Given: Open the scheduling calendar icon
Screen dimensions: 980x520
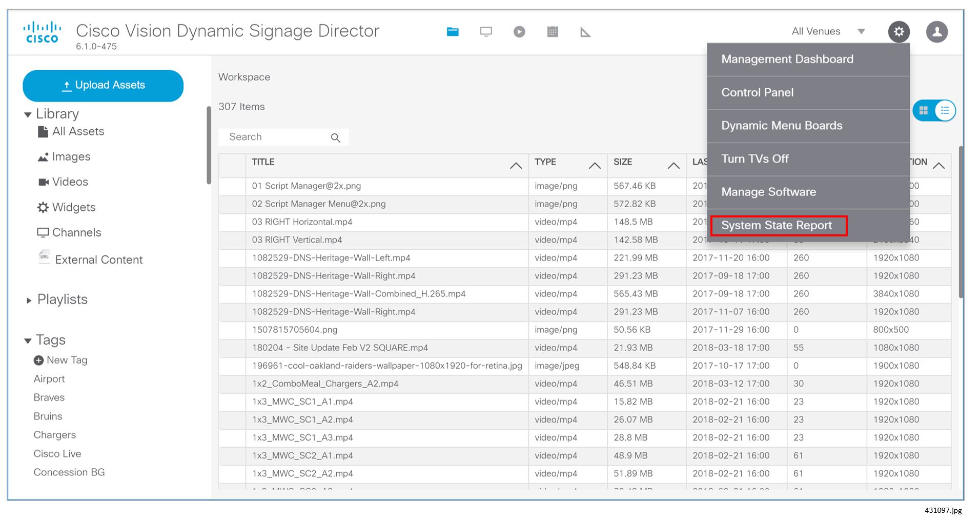Looking at the screenshot, I should pyautogui.click(x=553, y=31).
